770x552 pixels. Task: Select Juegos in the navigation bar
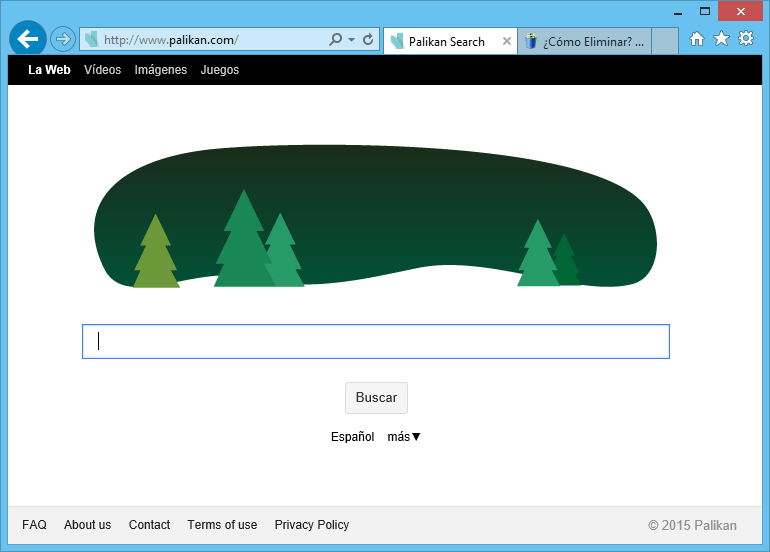point(220,70)
